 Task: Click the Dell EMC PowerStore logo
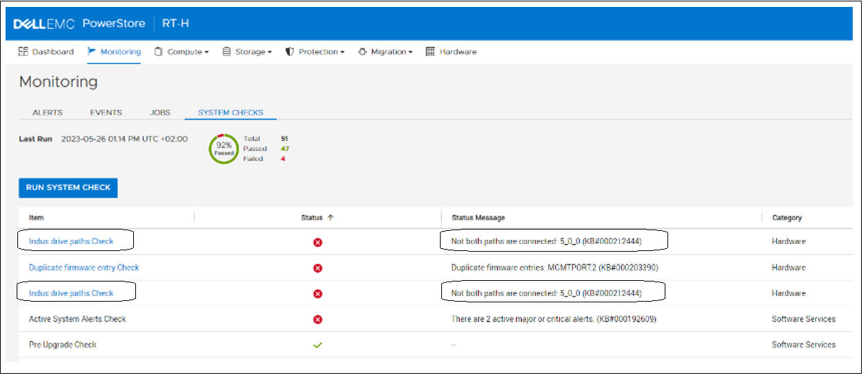click(79, 24)
